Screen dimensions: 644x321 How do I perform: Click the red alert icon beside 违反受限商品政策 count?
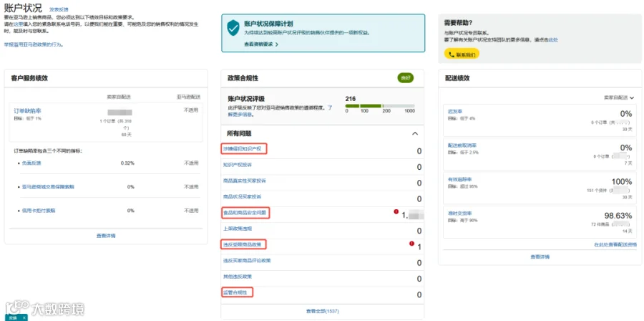tap(411, 244)
